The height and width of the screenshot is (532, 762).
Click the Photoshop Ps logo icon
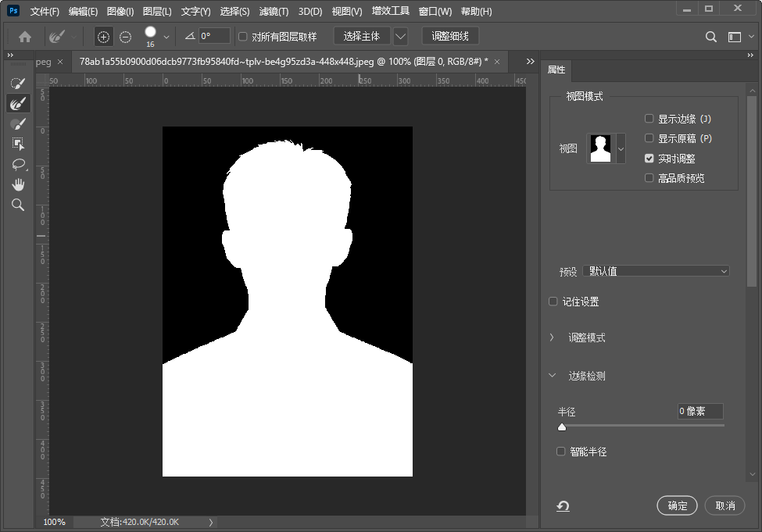pos(13,10)
